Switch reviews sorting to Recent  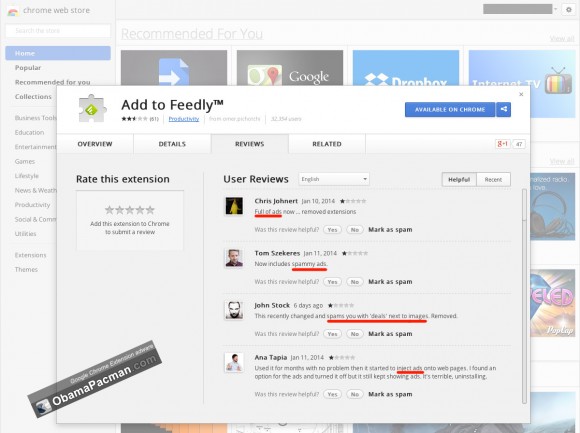click(x=493, y=179)
